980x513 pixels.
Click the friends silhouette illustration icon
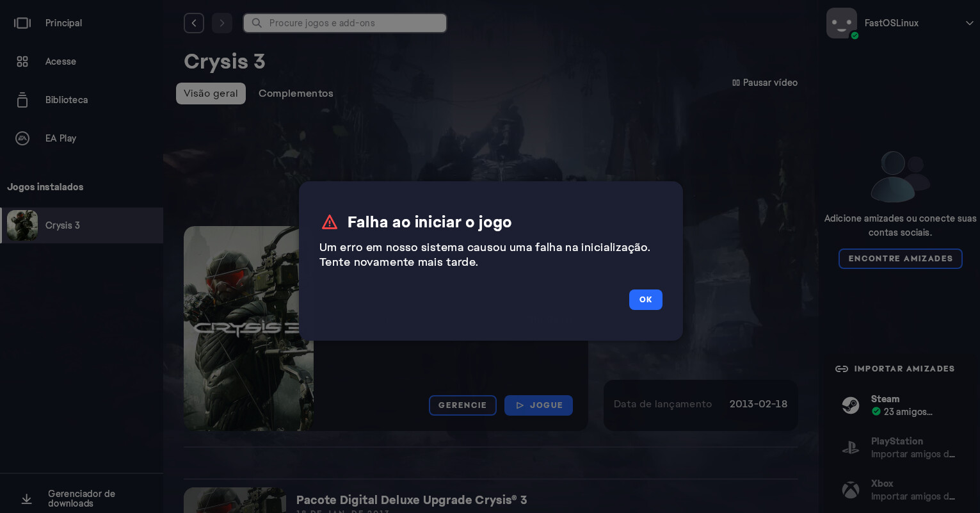point(900,177)
